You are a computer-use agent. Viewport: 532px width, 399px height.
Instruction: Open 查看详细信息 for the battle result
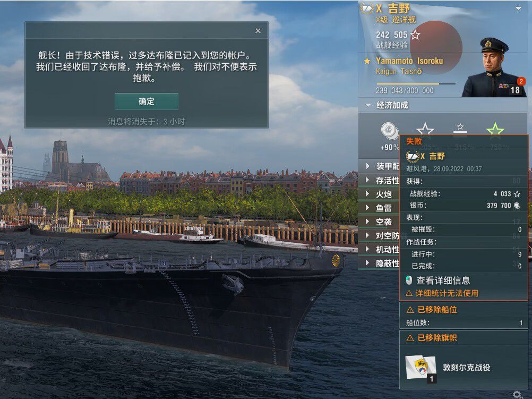pyautogui.click(x=443, y=281)
